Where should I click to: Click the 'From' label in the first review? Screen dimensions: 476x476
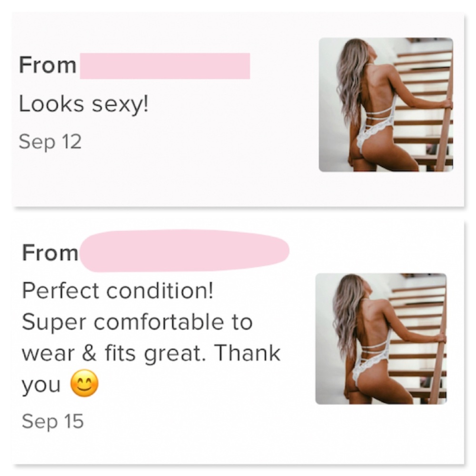pyautogui.click(x=47, y=65)
